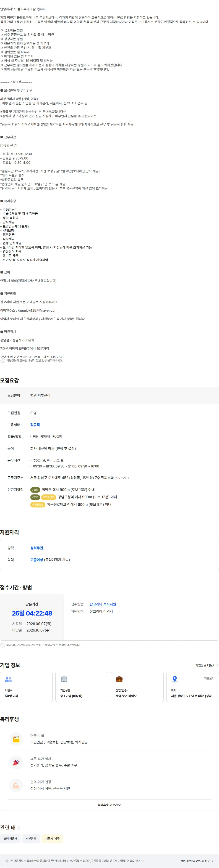Screen dimensions: 219x868
Task: Click the 중소기업 (비상장) card
Action: tap(82, 687)
